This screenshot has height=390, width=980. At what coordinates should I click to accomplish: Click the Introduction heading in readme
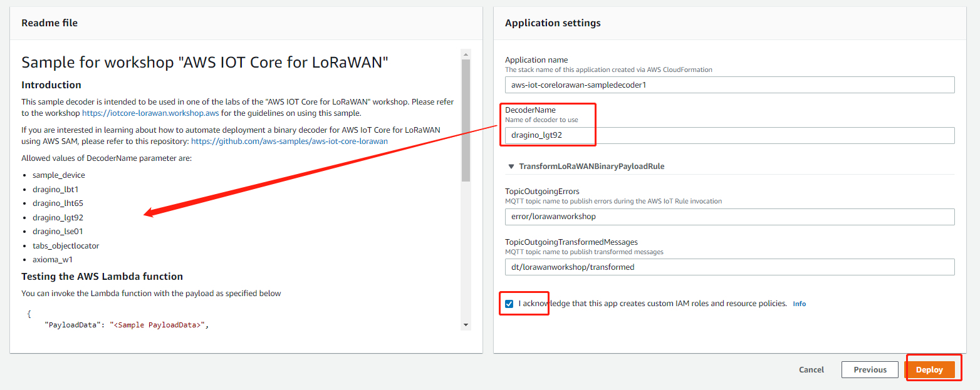[x=51, y=85]
